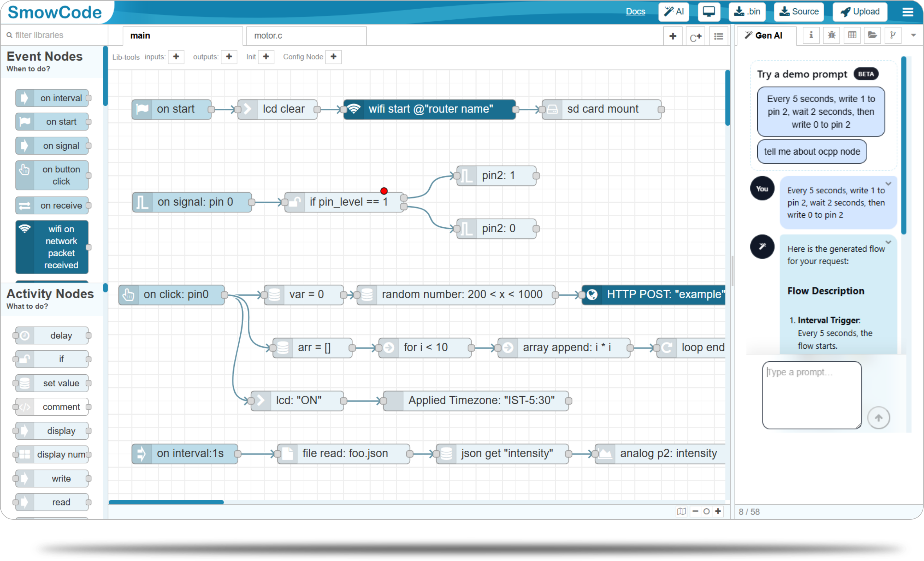Click the 'tell me about ocpp node' demo prompt
The width and height of the screenshot is (924, 561).
812,152
